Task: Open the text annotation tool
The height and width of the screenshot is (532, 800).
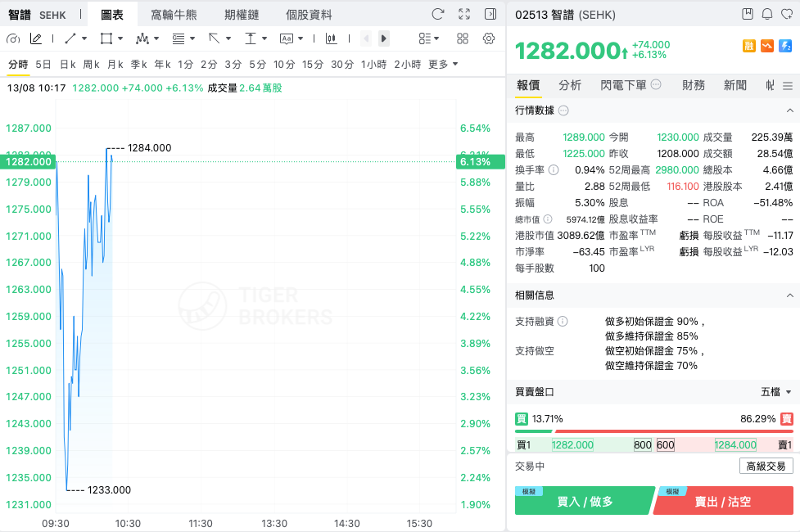Action: pos(287,38)
